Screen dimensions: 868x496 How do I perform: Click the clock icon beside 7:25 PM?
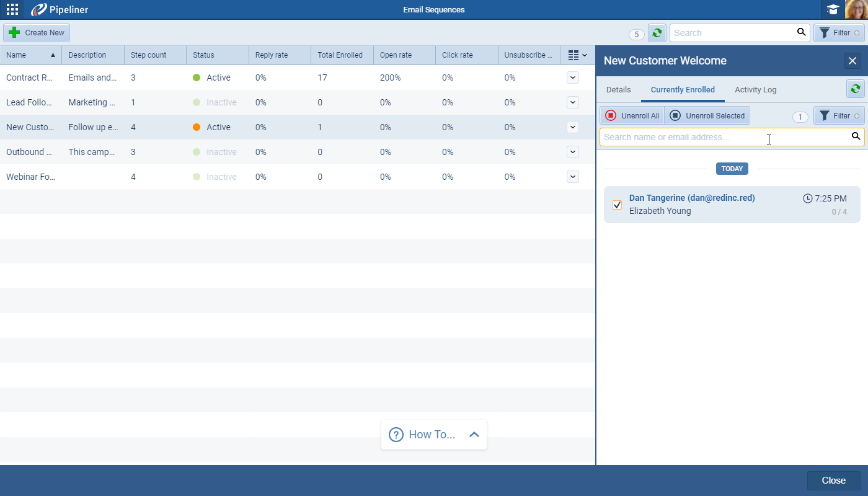click(x=808, y=198)
